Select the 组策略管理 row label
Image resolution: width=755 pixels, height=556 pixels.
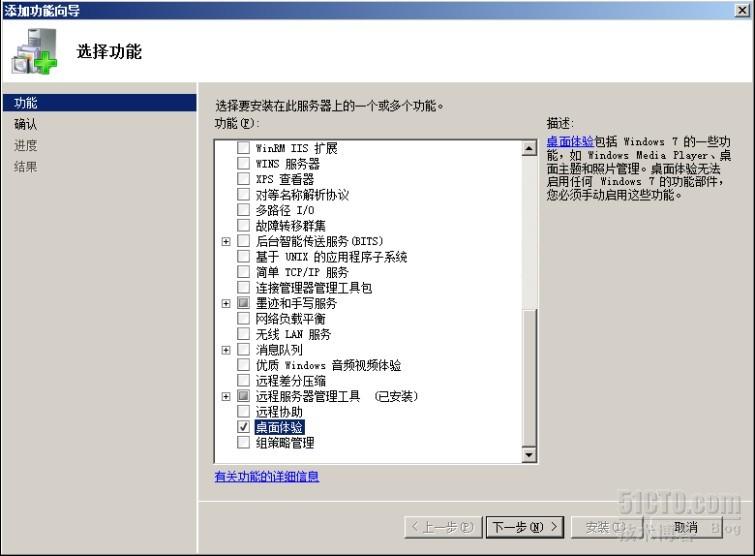click(285, 442)
